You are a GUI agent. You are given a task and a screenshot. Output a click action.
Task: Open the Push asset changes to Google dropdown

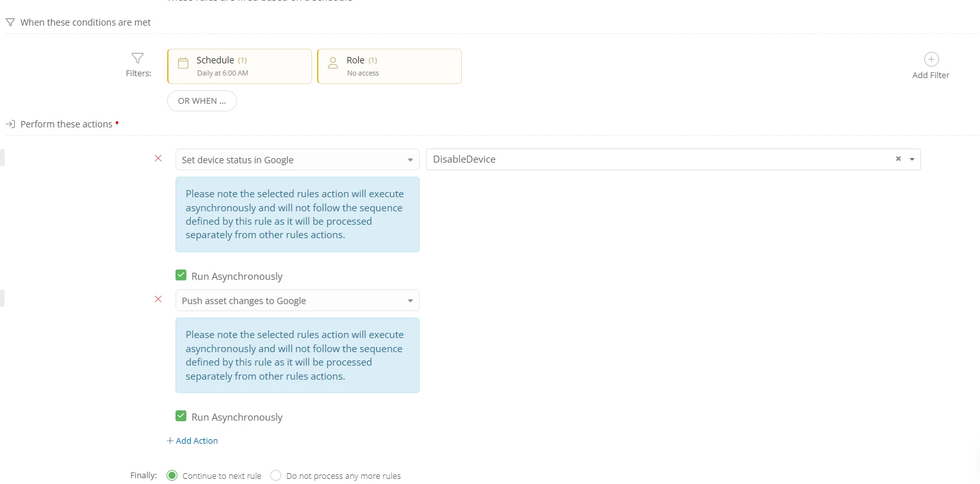[297, 300]
